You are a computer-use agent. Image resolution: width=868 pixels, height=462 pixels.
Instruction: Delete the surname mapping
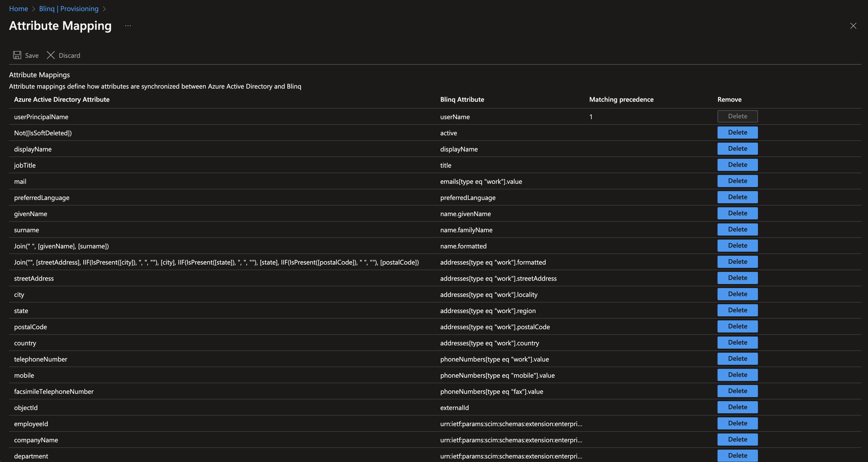[x=737, y=229]
